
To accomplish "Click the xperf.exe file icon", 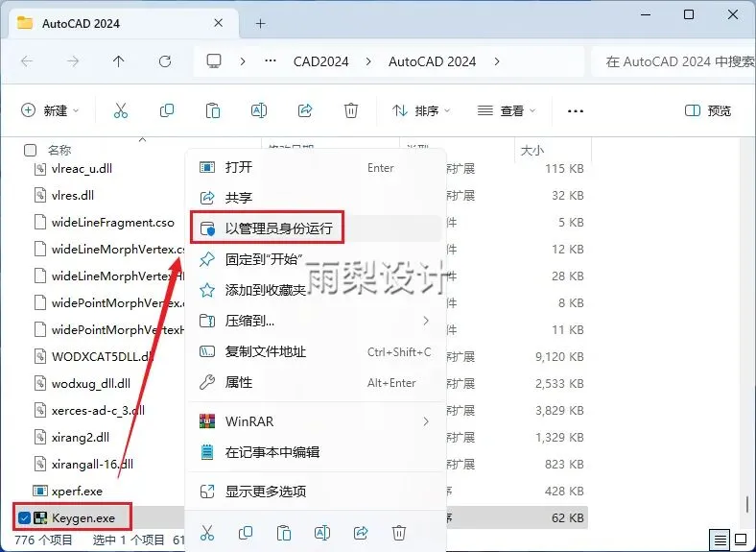I will tap(39, 492).
